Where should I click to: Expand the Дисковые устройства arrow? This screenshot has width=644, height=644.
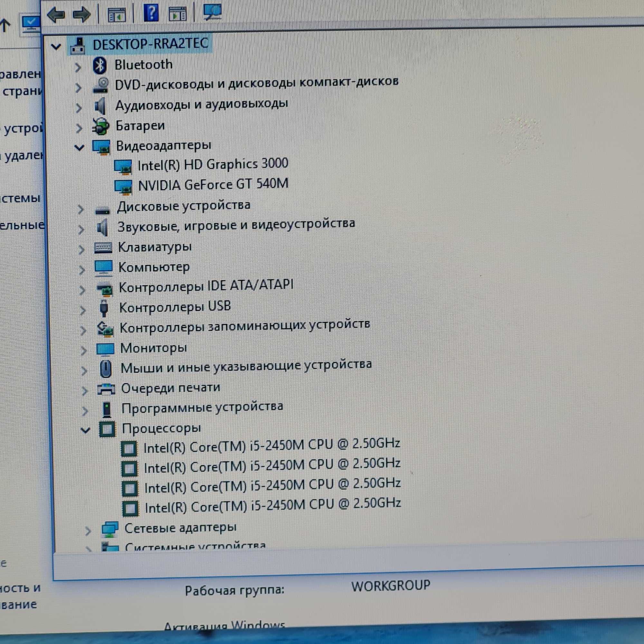point(80,209)
